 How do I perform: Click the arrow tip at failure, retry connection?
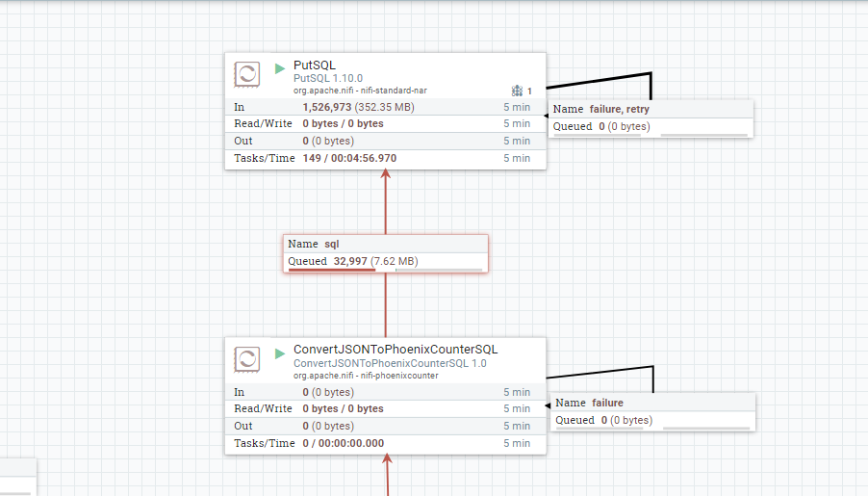click(547, 116)
